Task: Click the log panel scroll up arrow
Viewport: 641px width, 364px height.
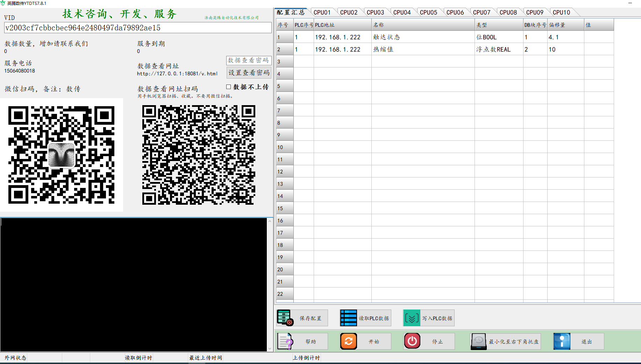Action: click(270, 221)
